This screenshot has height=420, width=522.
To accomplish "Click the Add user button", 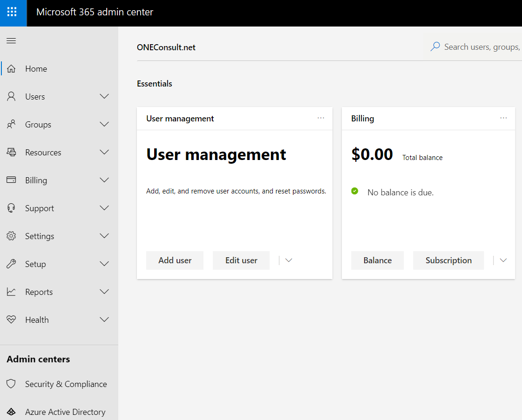I will tap(175, 260).
